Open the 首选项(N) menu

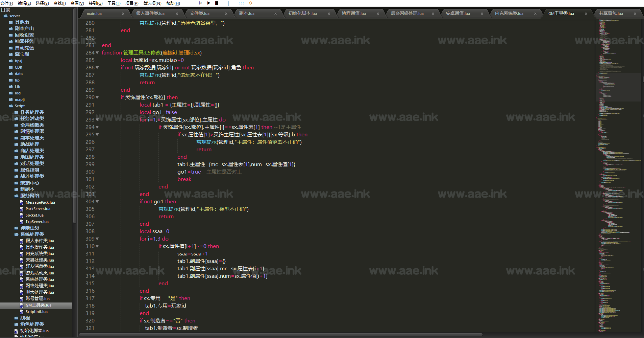point(152,3)
